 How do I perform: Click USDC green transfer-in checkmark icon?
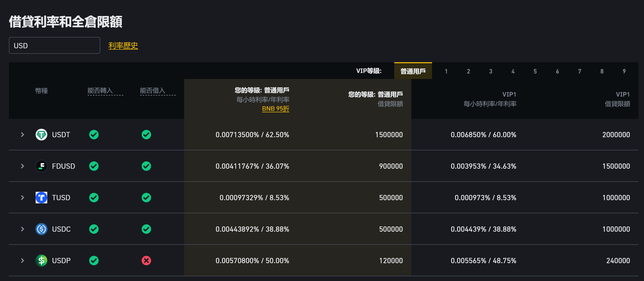94,229
